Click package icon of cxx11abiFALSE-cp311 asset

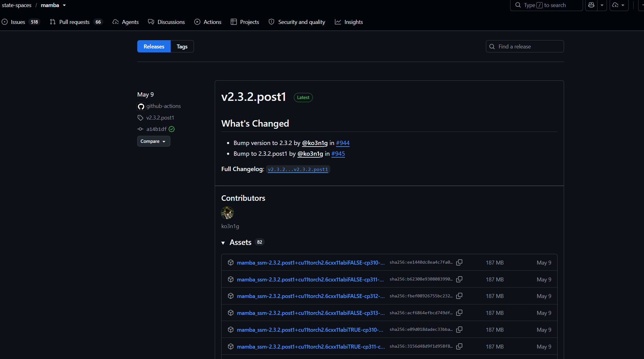click(x=231, y=279)
